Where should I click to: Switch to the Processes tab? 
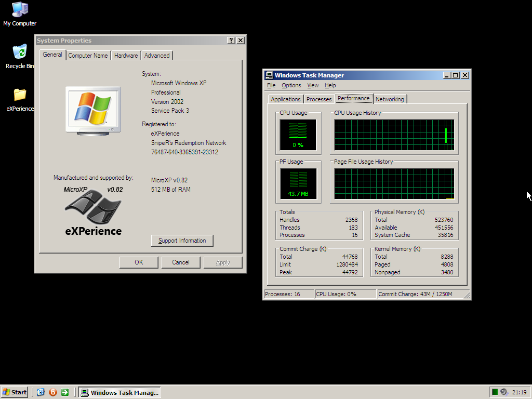click(319, 99)
